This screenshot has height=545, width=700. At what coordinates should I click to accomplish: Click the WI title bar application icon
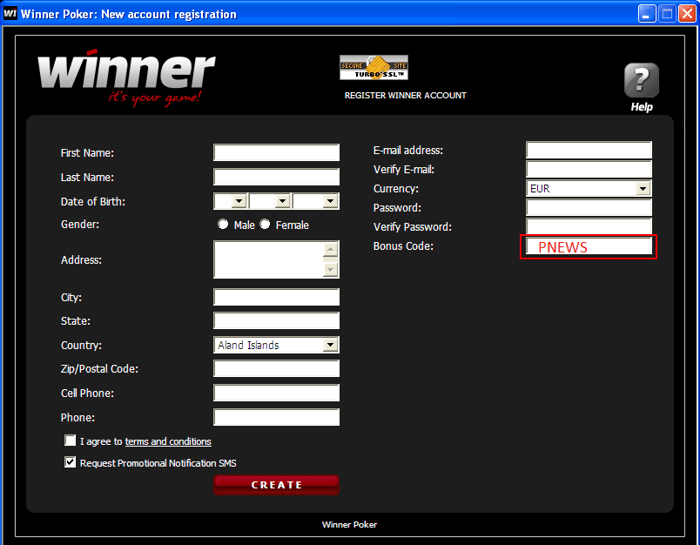tap(10, 13)
